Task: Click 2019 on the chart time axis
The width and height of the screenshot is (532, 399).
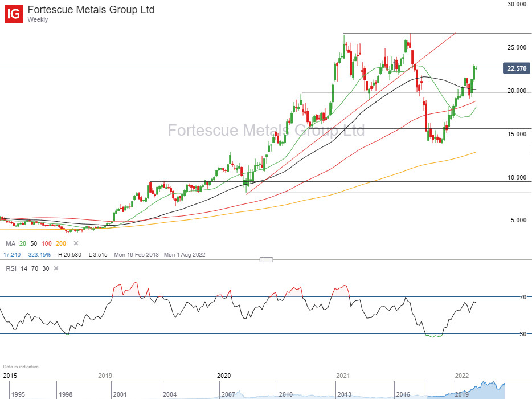Action: 105,376
